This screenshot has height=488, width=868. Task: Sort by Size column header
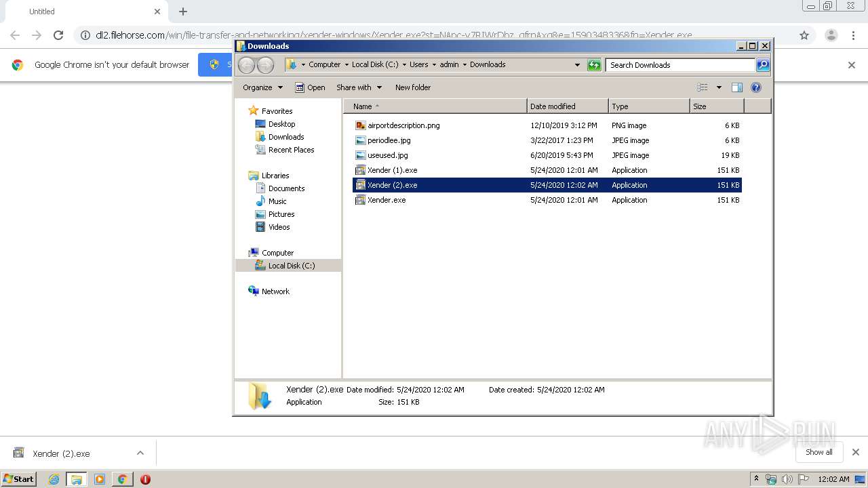click(717, 106)
